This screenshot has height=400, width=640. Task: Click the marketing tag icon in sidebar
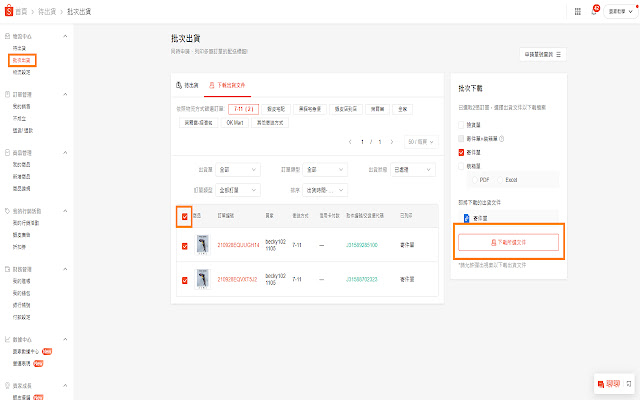[7, 211]
